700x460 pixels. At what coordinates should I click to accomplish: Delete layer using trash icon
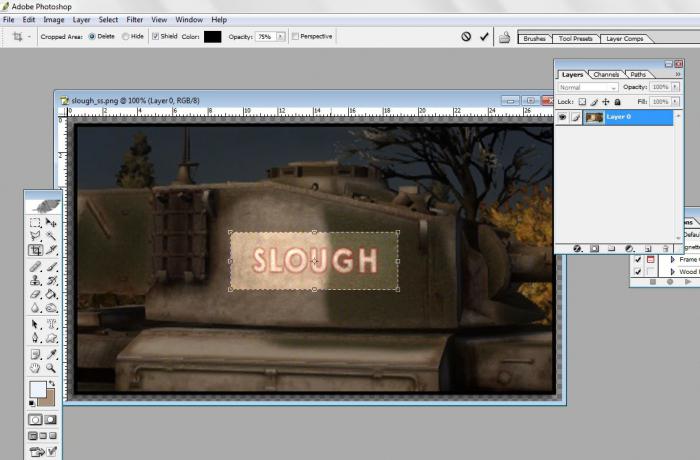[666, 248]
